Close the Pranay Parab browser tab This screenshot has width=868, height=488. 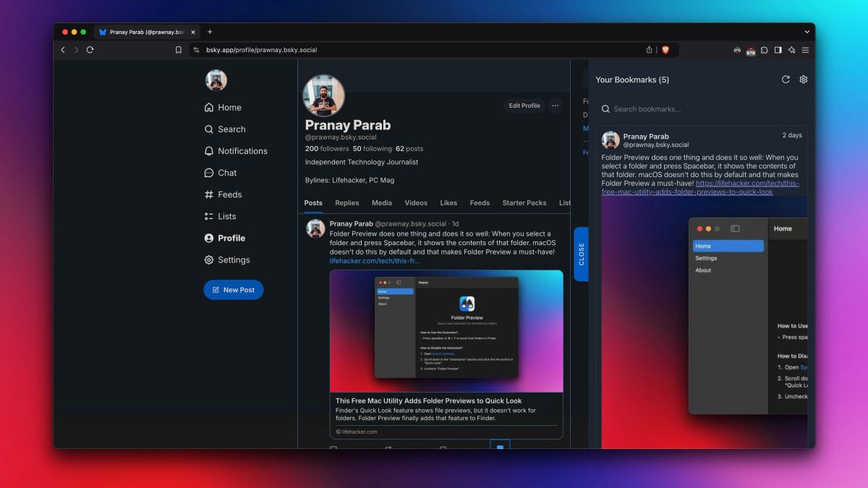click(x=193, y=32)
